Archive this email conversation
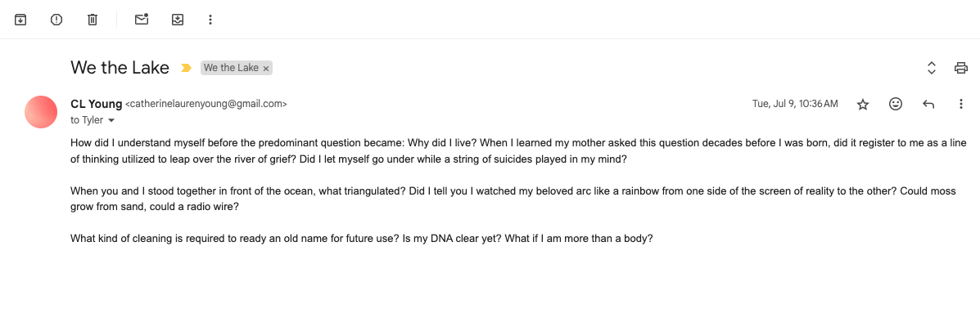The width and height of the screenshot is (980, 327). point(20,20)
